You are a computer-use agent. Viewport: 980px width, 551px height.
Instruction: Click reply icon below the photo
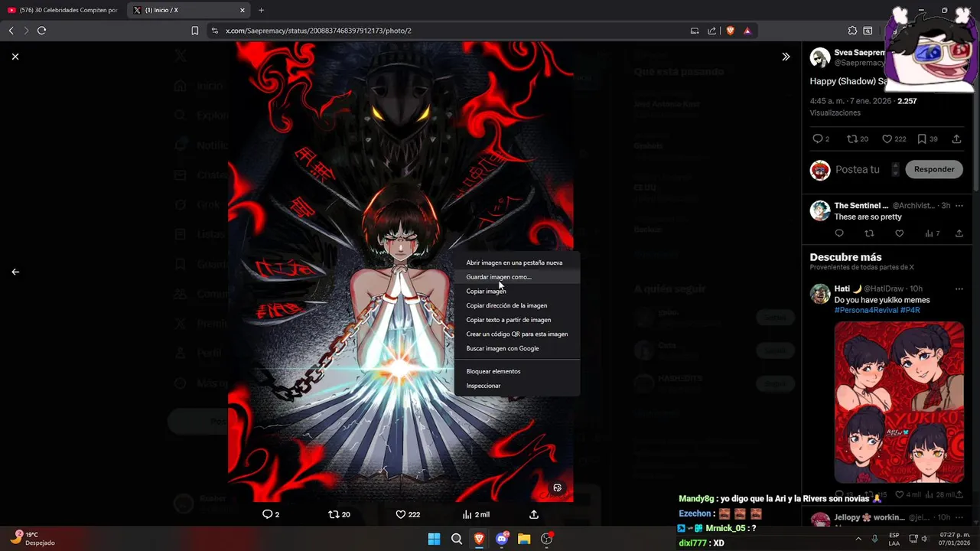point(268,514)
